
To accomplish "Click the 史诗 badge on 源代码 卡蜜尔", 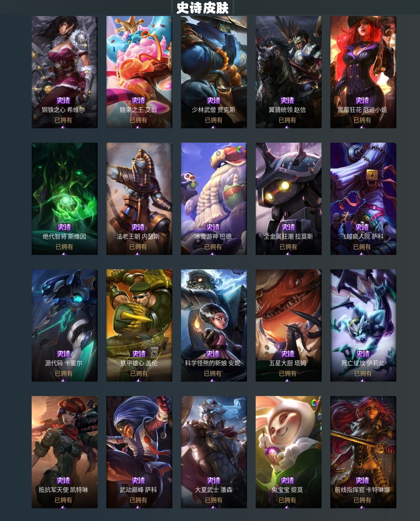I will pos(64,354).
